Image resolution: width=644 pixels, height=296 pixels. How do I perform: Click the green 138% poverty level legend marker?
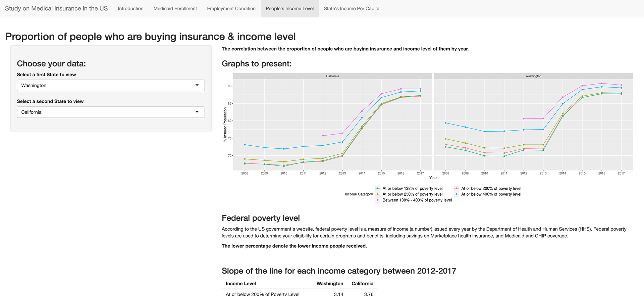tap(378, 189)
